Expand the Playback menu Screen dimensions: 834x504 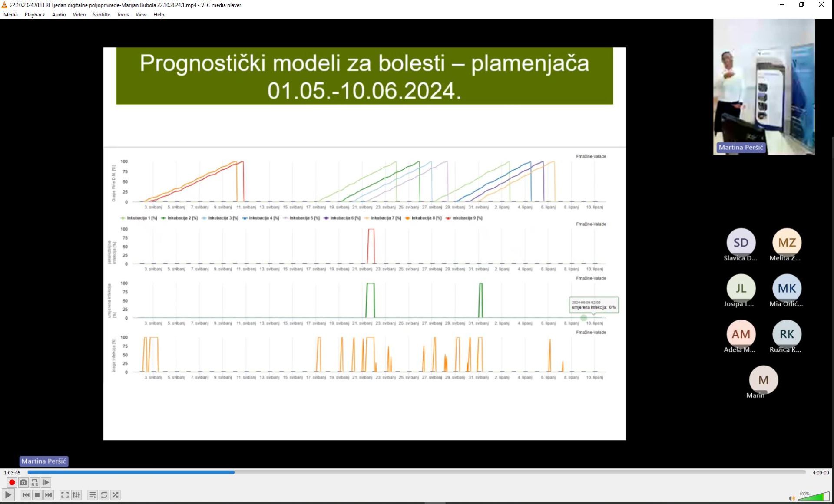click(x=35, y=15)
